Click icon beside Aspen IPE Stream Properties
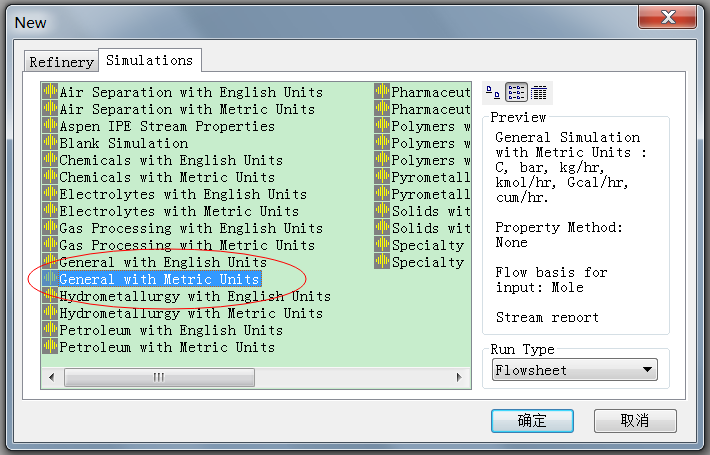Viewport: 710px width, 455px height. point(50,126)
